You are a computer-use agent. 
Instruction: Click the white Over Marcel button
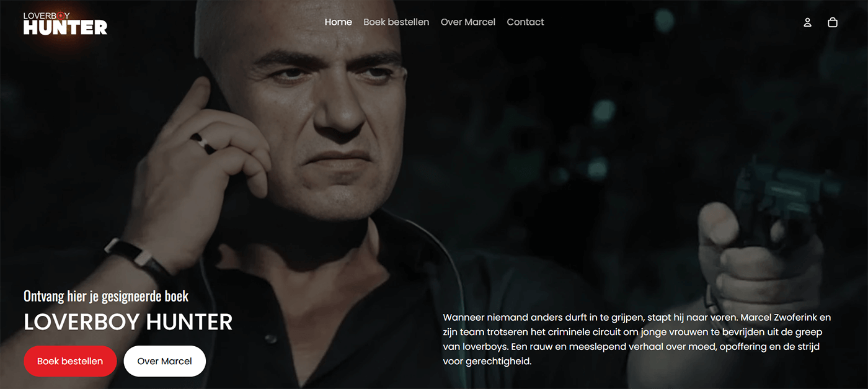[165, 361]
